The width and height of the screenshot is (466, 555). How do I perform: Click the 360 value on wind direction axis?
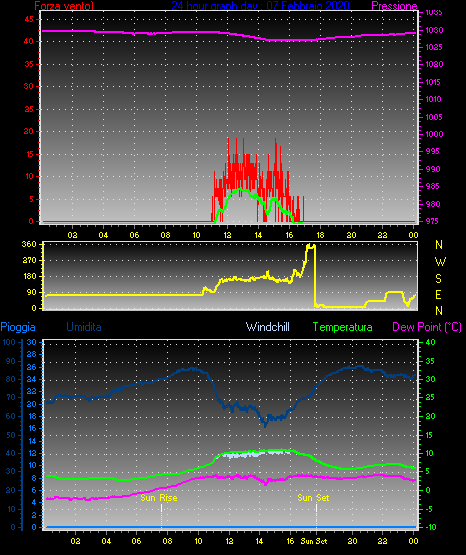pyautogui.click(x=29, y=244)
